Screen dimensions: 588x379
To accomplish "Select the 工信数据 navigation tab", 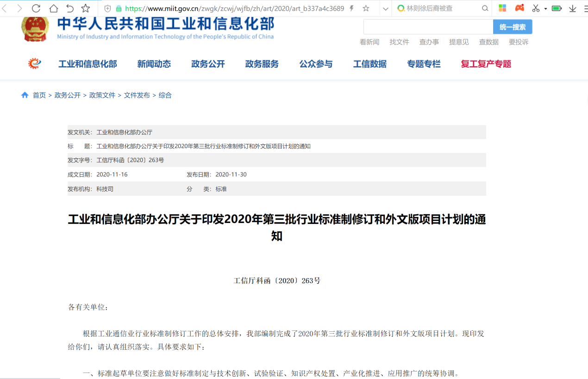I will pyautogui.click(x=369, y=64).
